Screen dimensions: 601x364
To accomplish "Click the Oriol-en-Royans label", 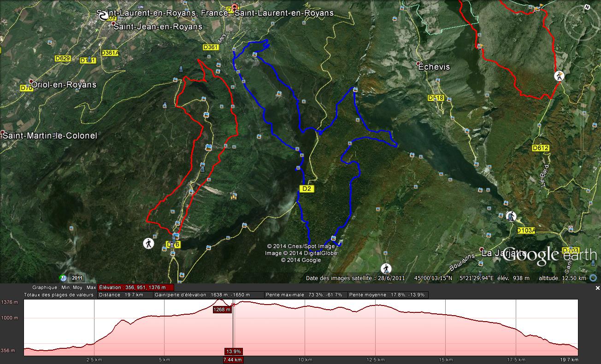I will tap(64, 85).
